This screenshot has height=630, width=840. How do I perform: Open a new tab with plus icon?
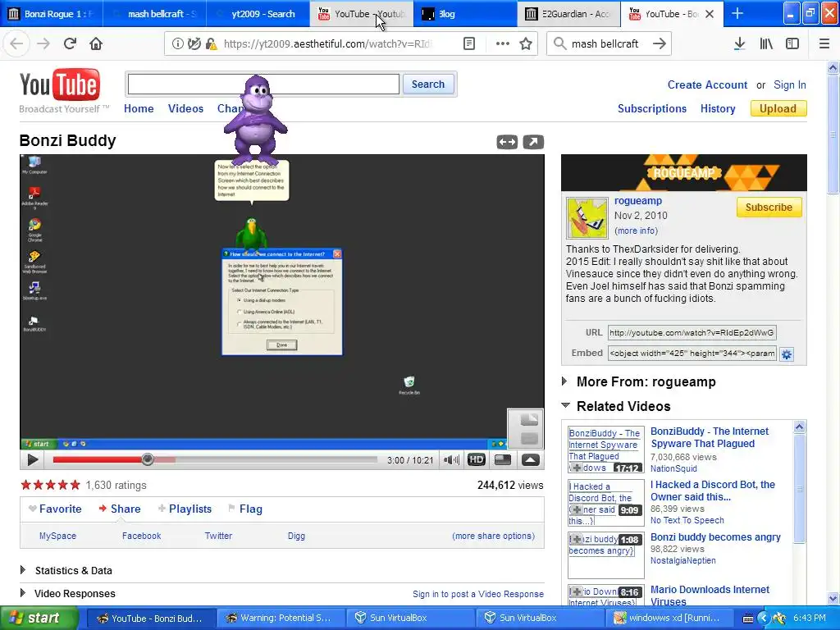click(x=737, y=13)
